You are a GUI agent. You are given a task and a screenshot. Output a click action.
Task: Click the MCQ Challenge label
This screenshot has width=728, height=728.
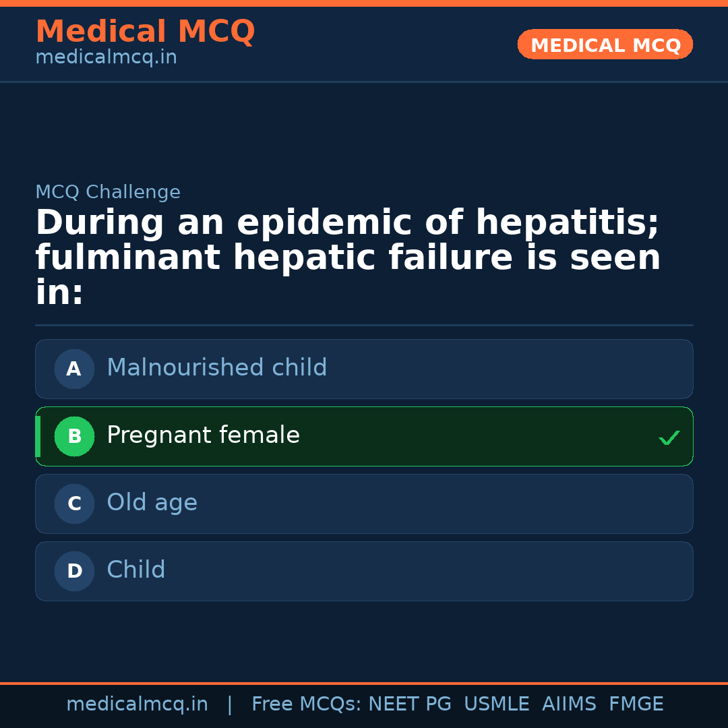[108, 193]
